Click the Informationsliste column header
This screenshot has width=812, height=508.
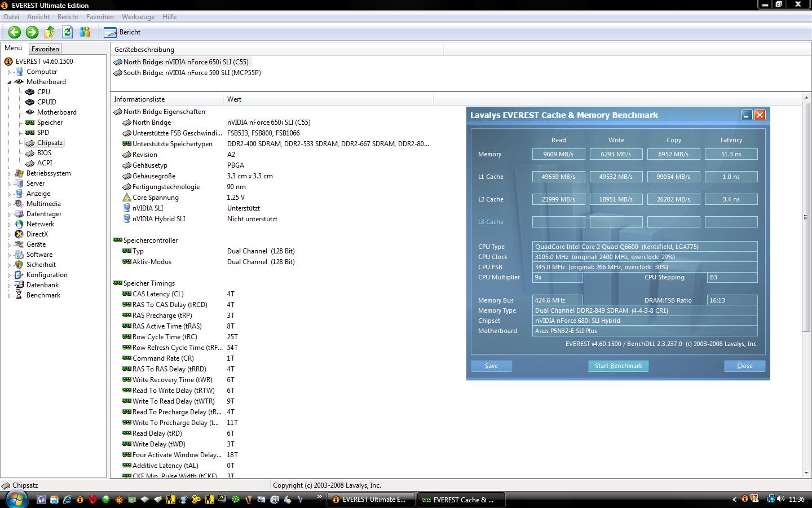point(167,99)
